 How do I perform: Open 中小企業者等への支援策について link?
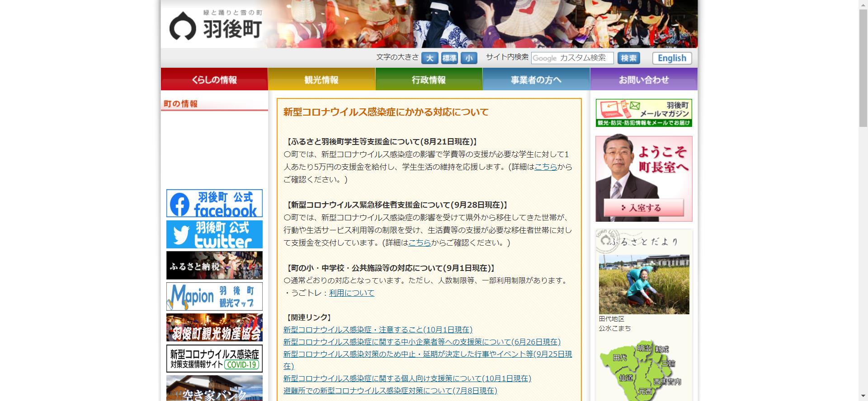422,342
